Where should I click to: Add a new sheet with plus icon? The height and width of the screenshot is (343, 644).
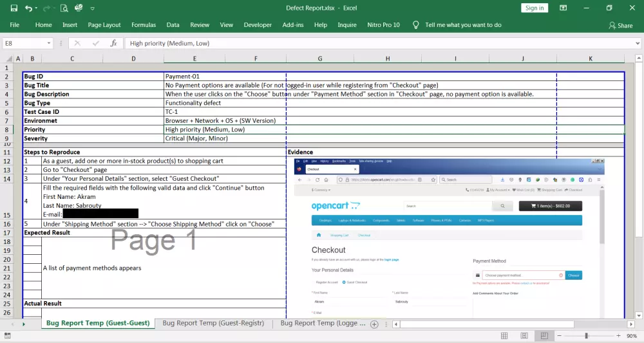(x=374, y=324)
